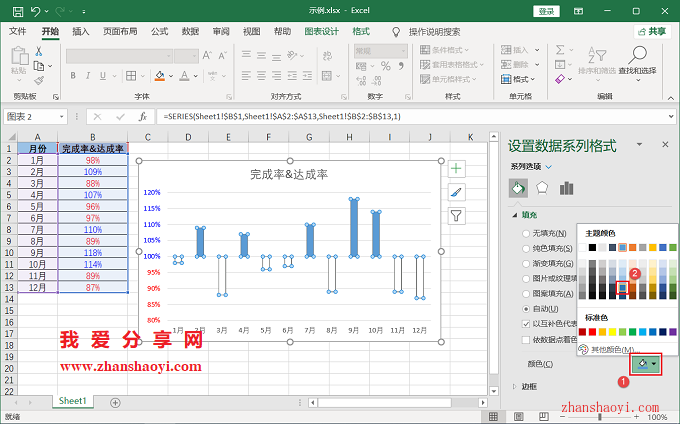680x424 pixels.
Task: Switch to the Chart Design (图表设计) tab
Action: click(x=321, y=32)
